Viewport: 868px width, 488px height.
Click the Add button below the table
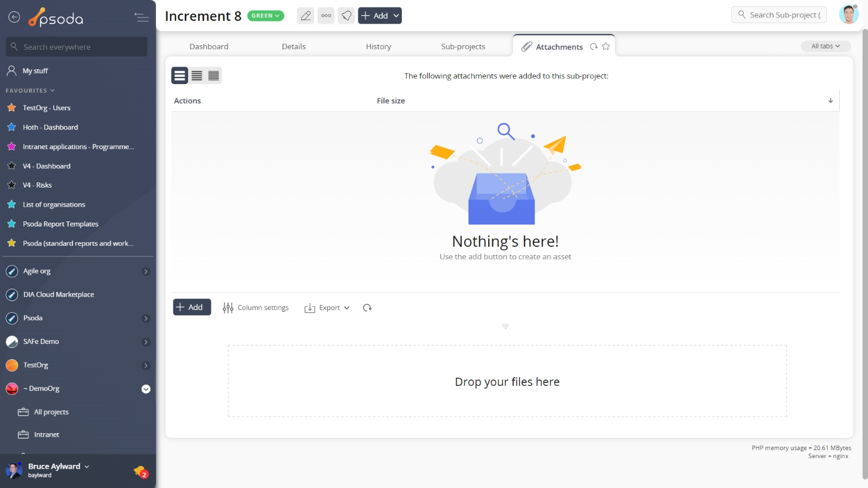(192, 307)
